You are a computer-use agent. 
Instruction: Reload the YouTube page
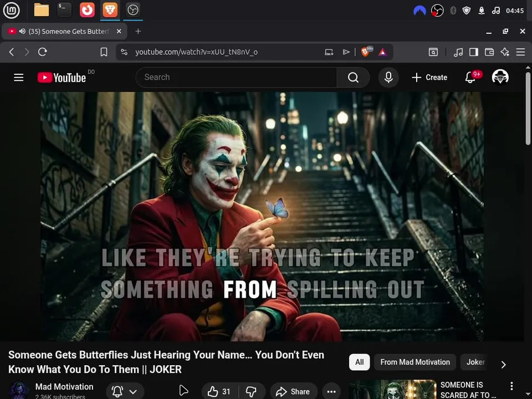[43, 52]
